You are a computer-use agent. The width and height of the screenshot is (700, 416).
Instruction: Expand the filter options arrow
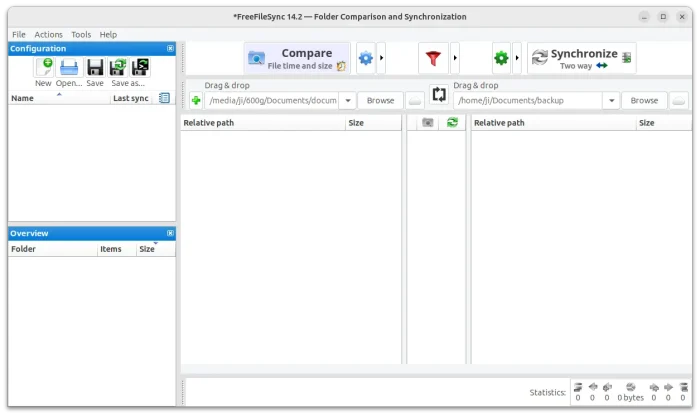[455, 58]
